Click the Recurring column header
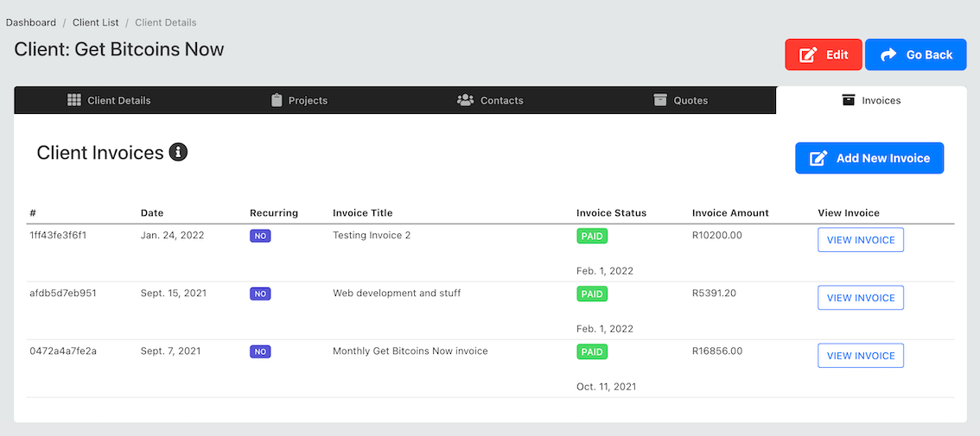980x436 pixels. tap(274, 213)
